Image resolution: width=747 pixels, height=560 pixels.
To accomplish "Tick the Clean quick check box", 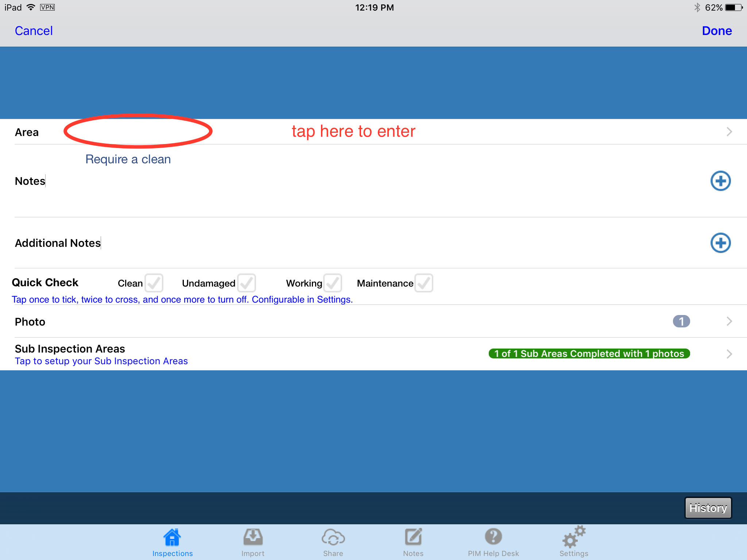I will (x=154, y=283).
